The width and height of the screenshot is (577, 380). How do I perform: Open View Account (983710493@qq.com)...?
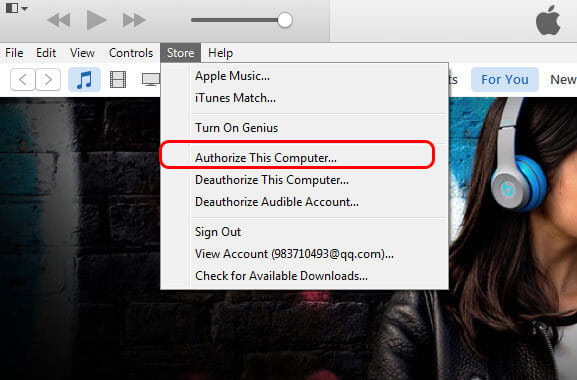coord(305,254)
